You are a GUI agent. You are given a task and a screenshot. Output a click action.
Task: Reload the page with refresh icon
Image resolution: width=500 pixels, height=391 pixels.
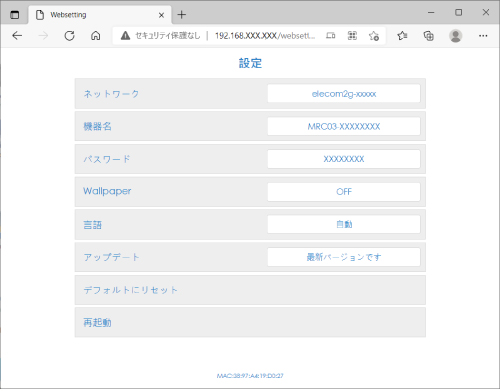pos(69,35)
